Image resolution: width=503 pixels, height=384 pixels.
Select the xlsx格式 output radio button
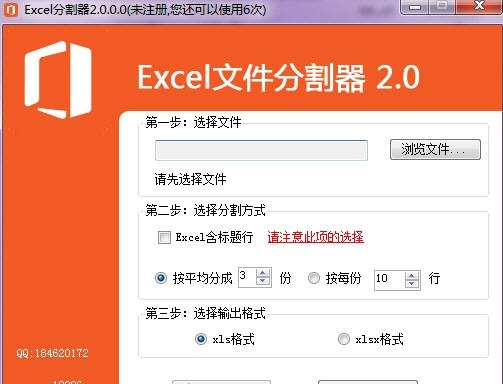344,339
